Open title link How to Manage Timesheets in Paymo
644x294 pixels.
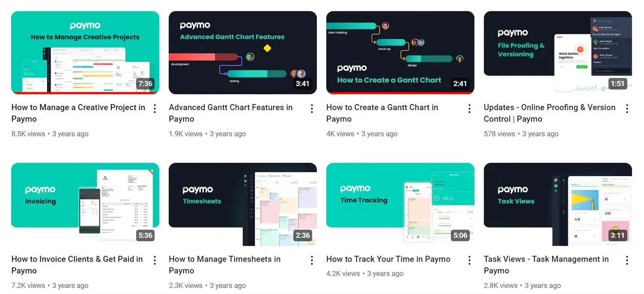coord(225,265)
